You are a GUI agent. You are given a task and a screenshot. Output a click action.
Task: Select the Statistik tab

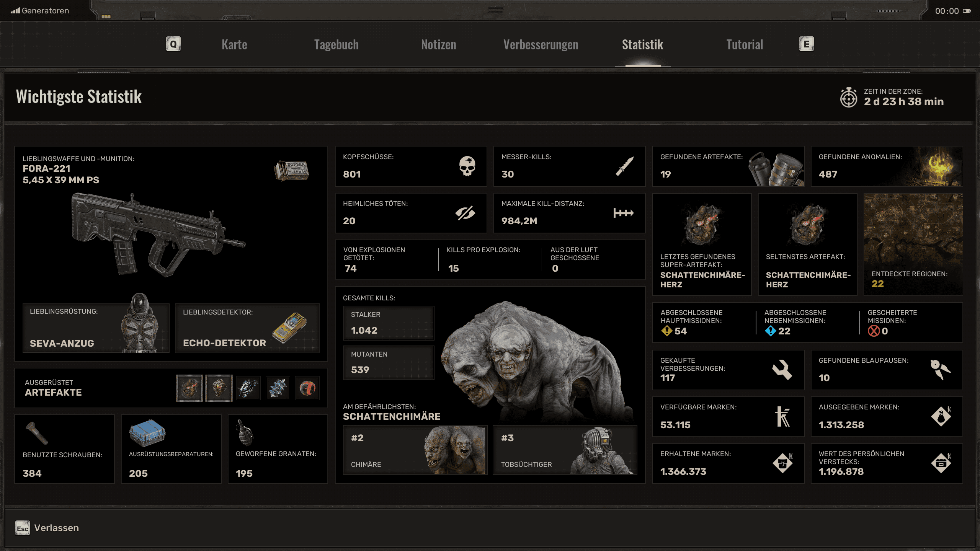643,45
